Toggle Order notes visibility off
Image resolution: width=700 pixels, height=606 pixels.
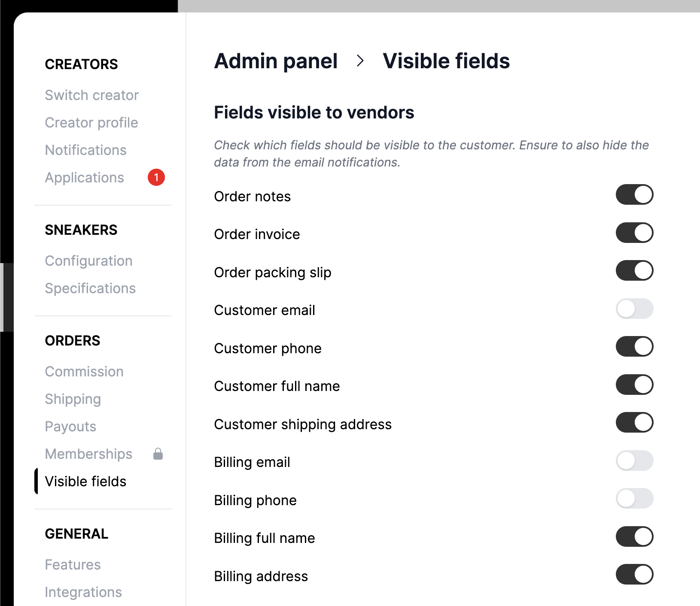pyautogui.click(x=634, y=194)
